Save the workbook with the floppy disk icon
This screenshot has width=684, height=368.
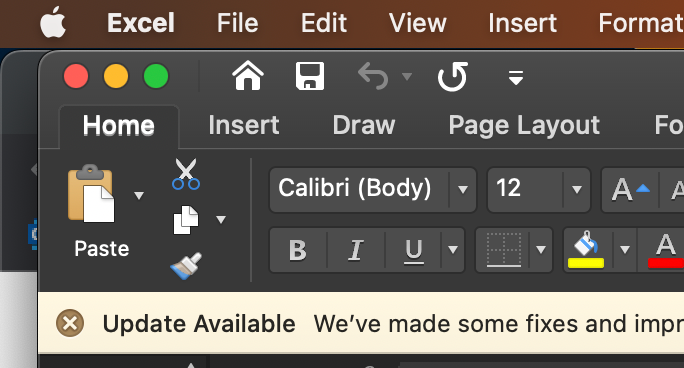[x=310, y=76]
